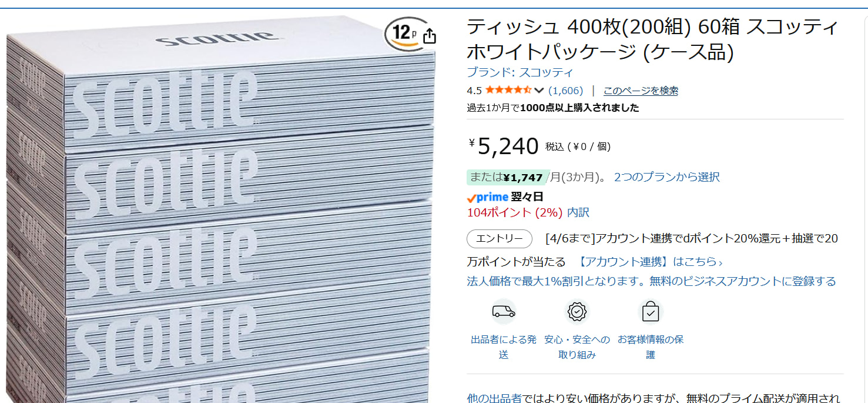Show the points 内訳 breakdown
This screenshot has height=403, width=868.
(578, 212)
